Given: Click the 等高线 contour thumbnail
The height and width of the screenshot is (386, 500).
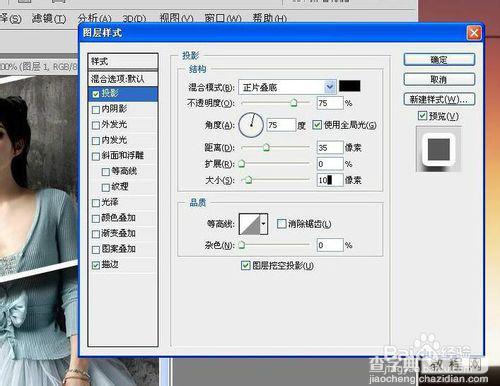Looking at the screenshot, I should point(250,224).
